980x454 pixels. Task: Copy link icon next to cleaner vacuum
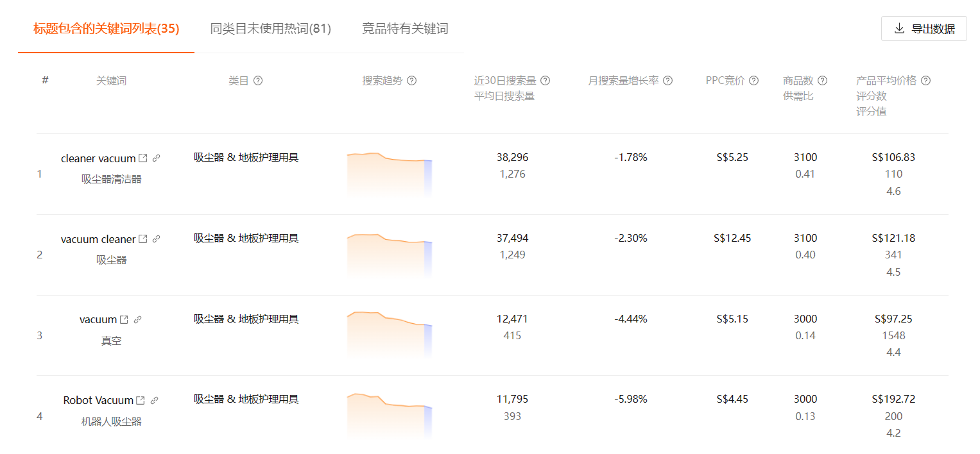click(x=156, y=158)
